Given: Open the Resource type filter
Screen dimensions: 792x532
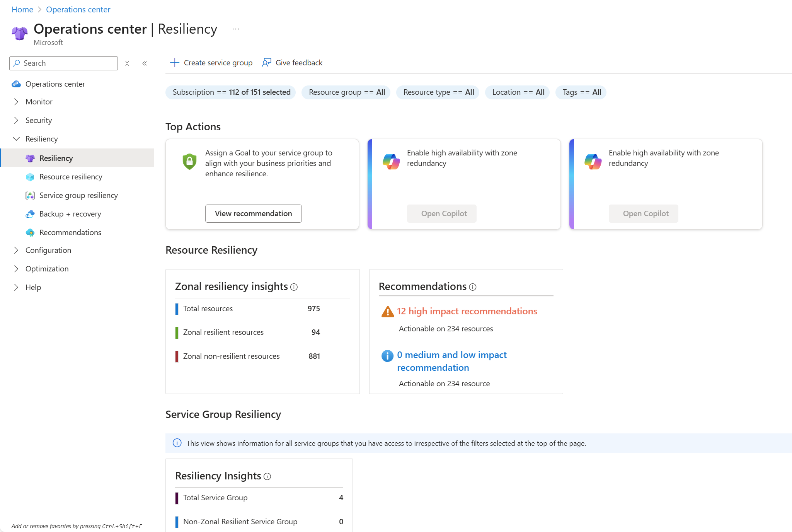Looking at the screenshot, I should coord(438,92).
